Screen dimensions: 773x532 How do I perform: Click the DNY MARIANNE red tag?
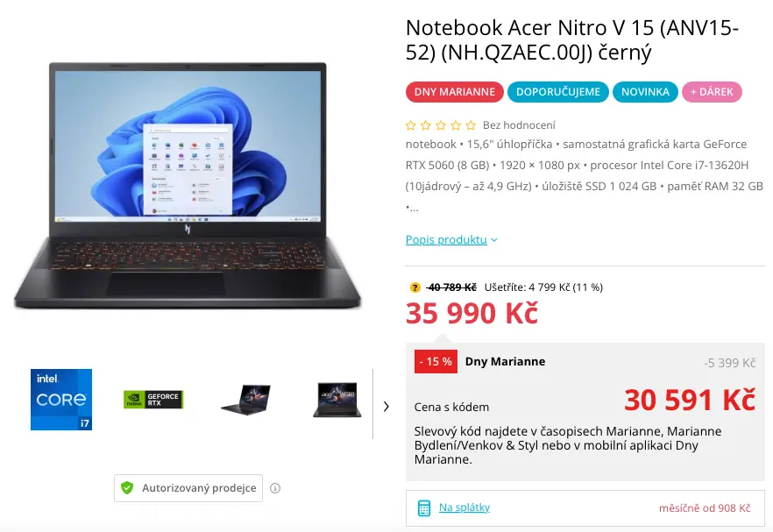tap(455, 92)
